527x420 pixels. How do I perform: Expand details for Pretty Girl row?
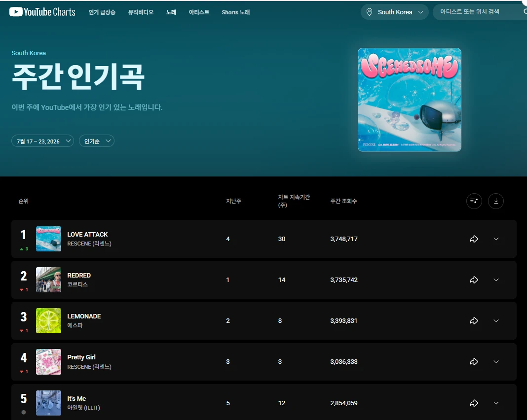tap(496, 361)
